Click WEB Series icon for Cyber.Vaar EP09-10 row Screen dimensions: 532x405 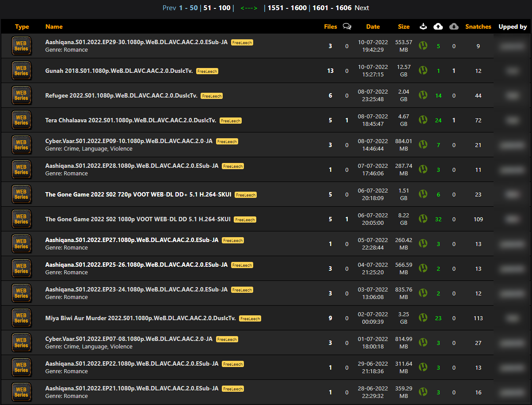(x=21, y=145)
